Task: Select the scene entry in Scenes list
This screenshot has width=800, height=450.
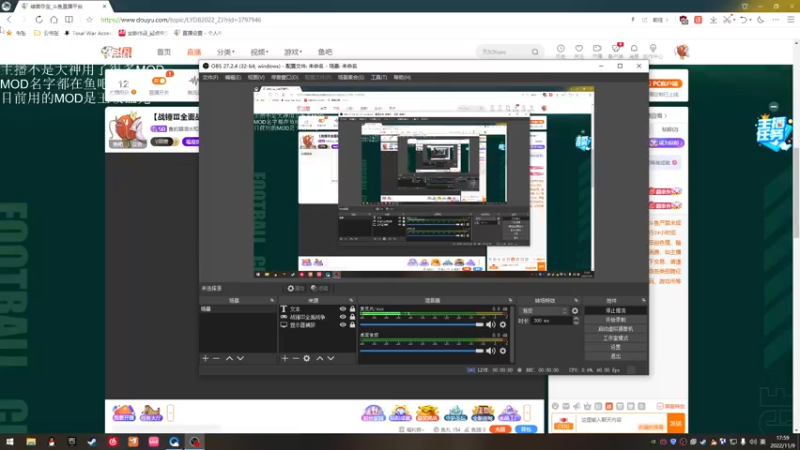Action: tap(238, 309)
